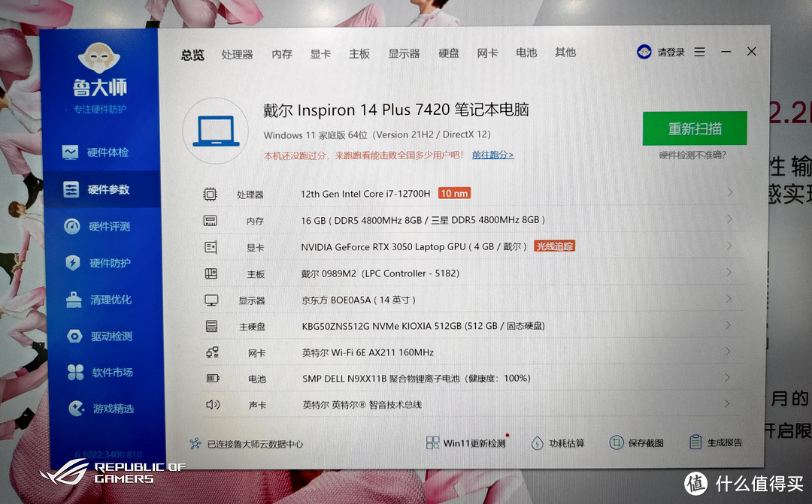Click 生成报告 to generate report

click(x=717, y=442)
